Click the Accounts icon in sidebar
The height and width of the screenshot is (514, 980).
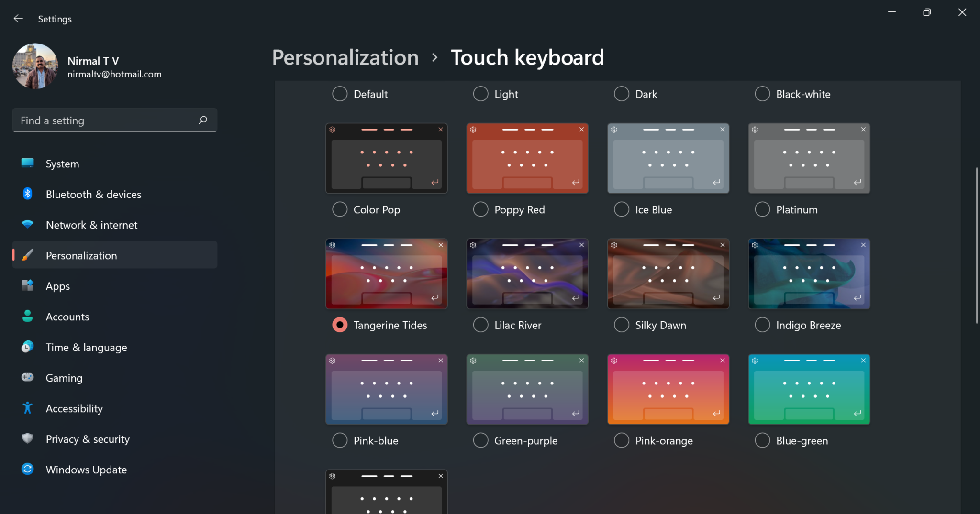(27, 317)
